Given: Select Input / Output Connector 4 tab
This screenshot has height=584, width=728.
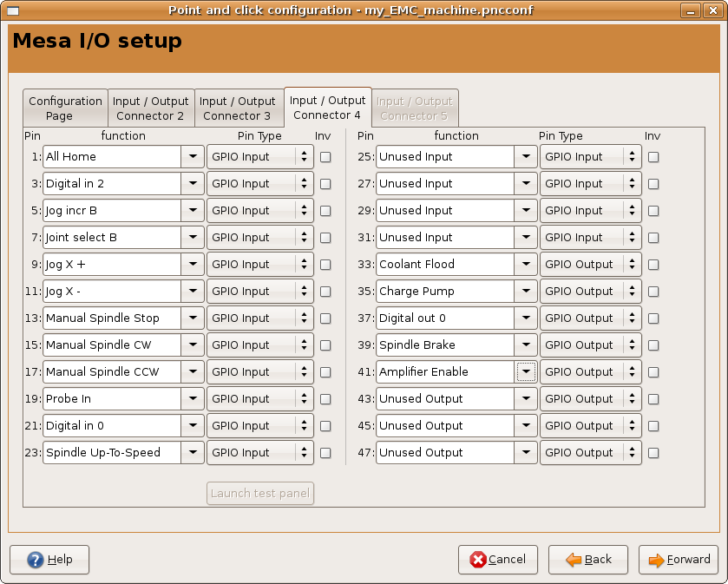Looking at the screenshot, I should click(327, 108).
